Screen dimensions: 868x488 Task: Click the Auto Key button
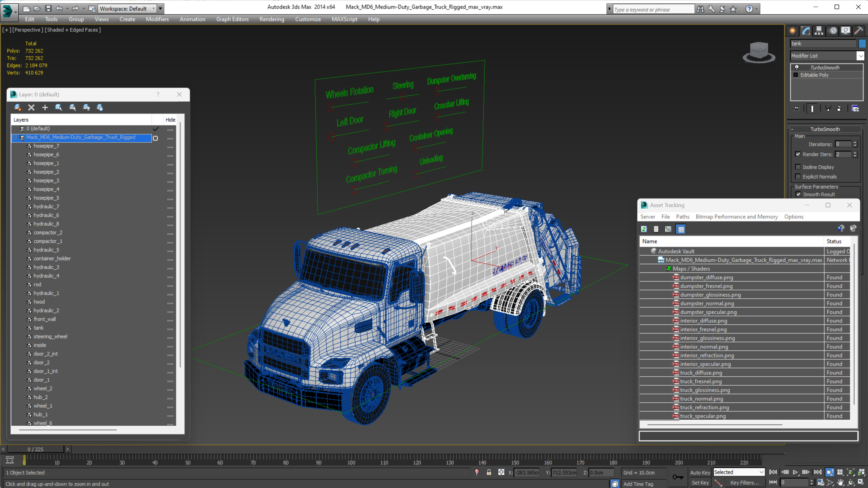pyautogui.click(x=700, y=472)
